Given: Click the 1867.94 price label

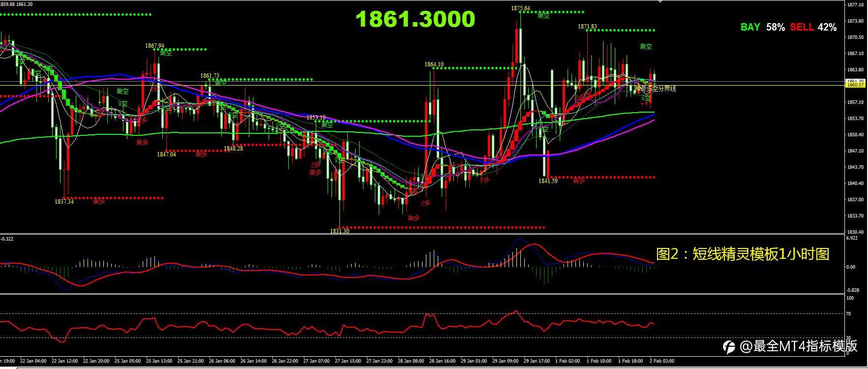Looking at the screenshot, I should (154, 46).
